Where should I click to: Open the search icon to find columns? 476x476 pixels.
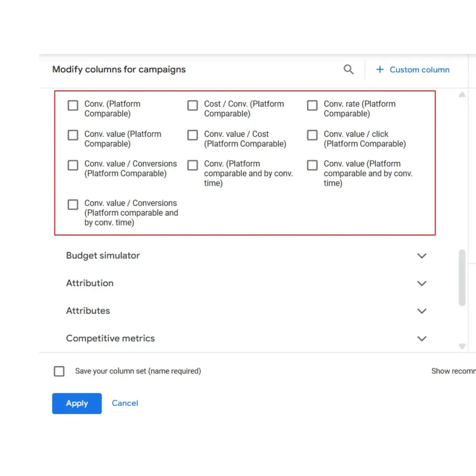click(x=348, y=69)
